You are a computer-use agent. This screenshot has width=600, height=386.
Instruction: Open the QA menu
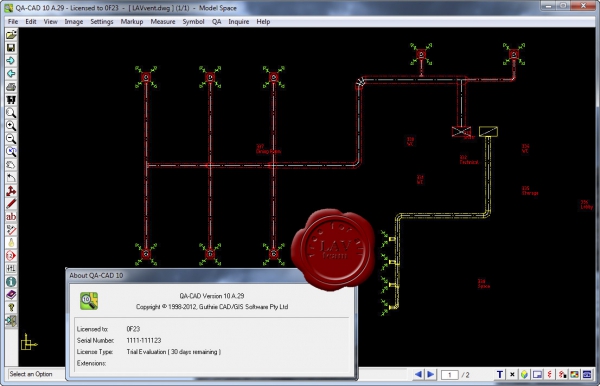click(217, 22)
